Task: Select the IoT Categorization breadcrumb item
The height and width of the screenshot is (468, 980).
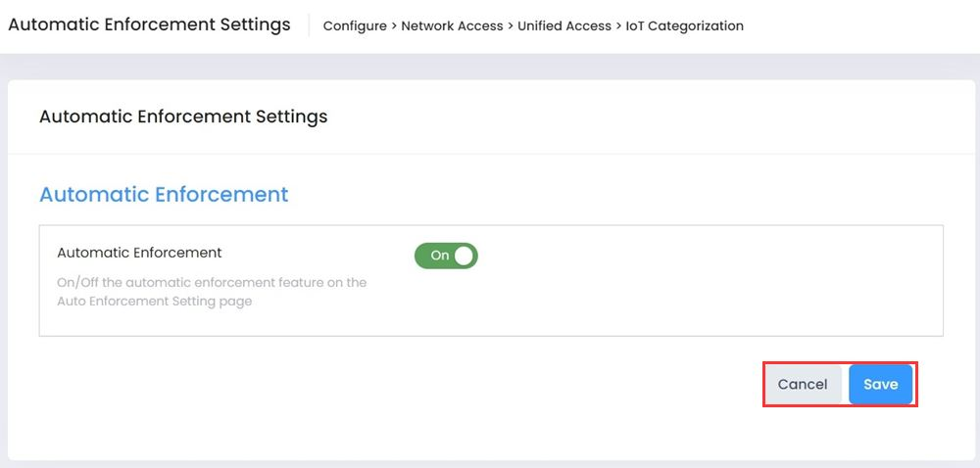Action: click(x=685, y=26)
